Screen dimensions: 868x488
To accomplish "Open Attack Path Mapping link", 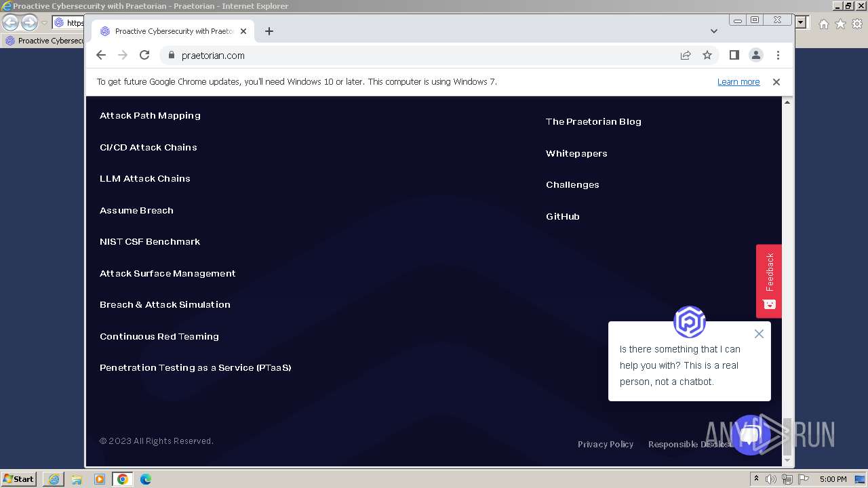I will point(150,115).
